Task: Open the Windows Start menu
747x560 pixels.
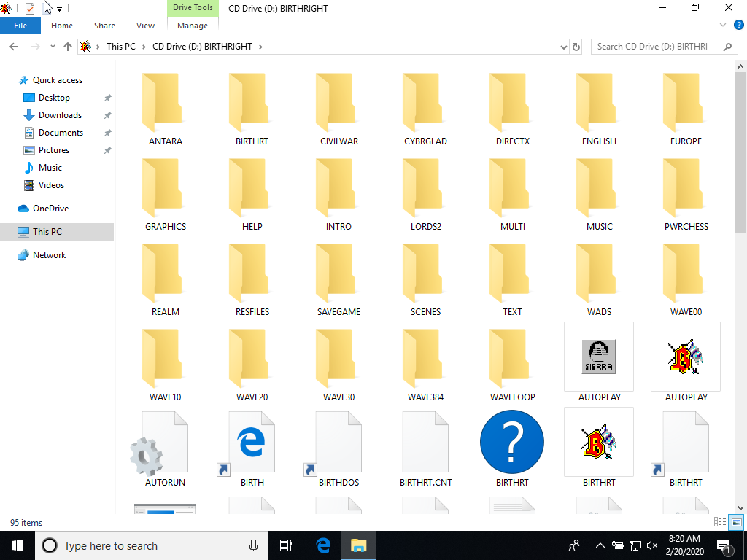Action: [x=18, y=545]
